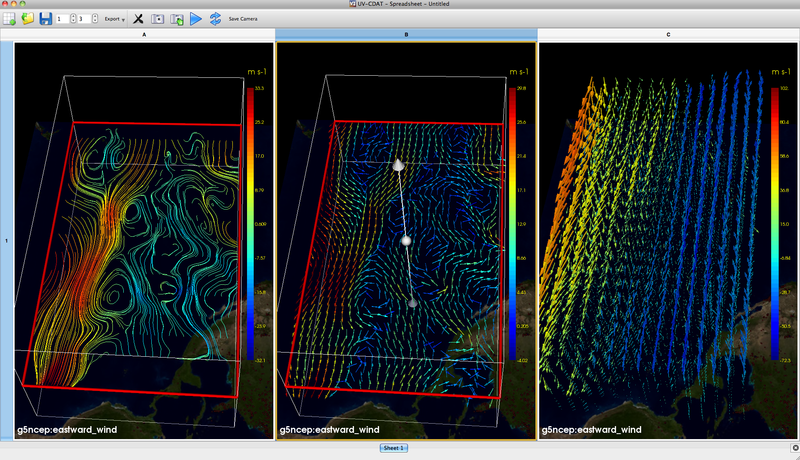Switch to the Sheet 1 tab
The height and width of the screenshot is (460, 800).
coord(393,448)
